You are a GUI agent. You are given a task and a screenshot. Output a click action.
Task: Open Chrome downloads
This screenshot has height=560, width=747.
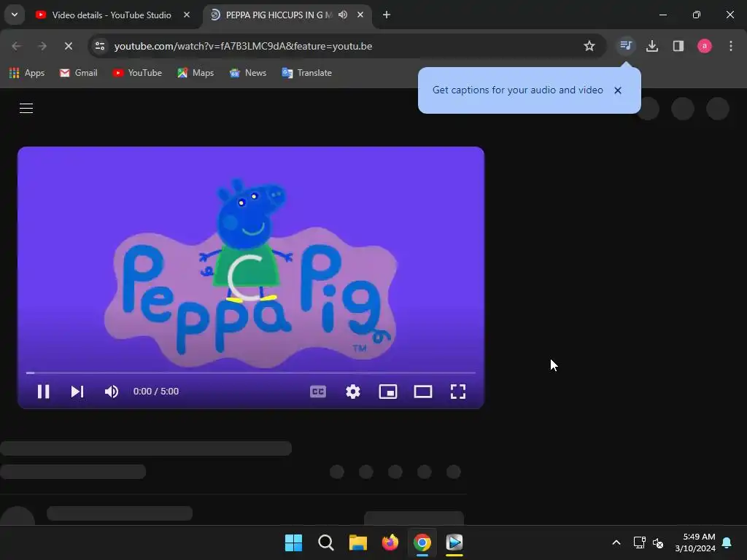pyautogui.click(x=652, y=46)
